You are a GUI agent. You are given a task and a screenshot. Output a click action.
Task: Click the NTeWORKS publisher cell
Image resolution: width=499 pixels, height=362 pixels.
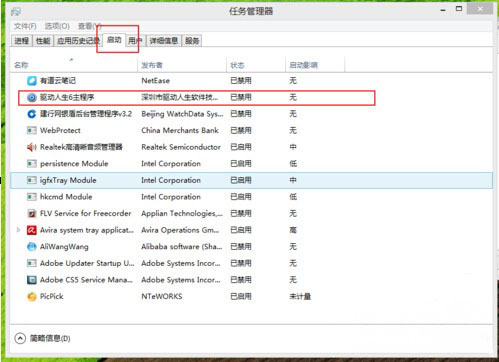tap(162, 296)
